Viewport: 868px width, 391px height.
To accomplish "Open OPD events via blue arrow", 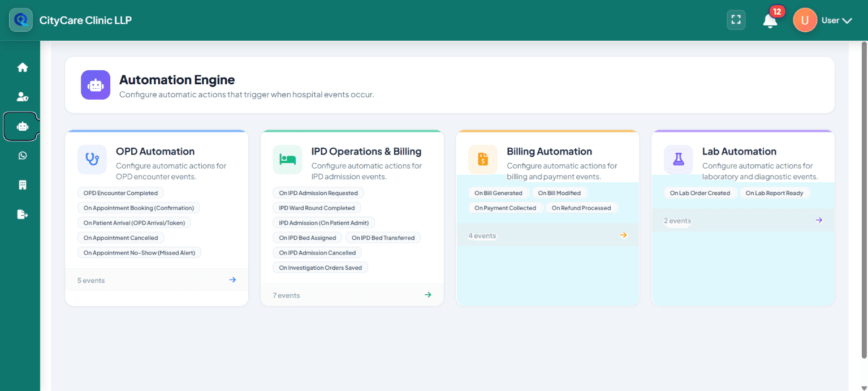I will click(x=232, y=280).
